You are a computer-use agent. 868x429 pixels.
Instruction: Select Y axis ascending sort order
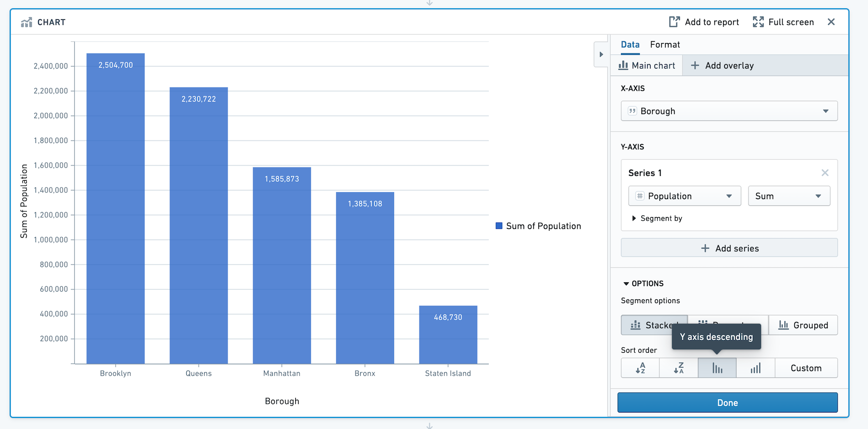[x=756, y=368]
